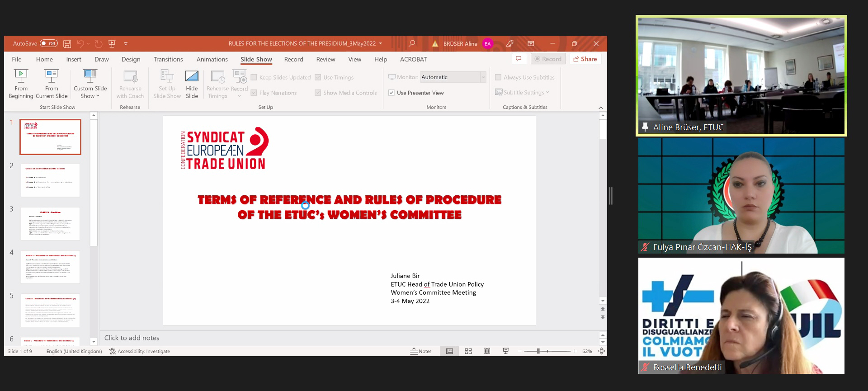Select slide 2 thumbnail
868x391 pixels.
point(50,180)
